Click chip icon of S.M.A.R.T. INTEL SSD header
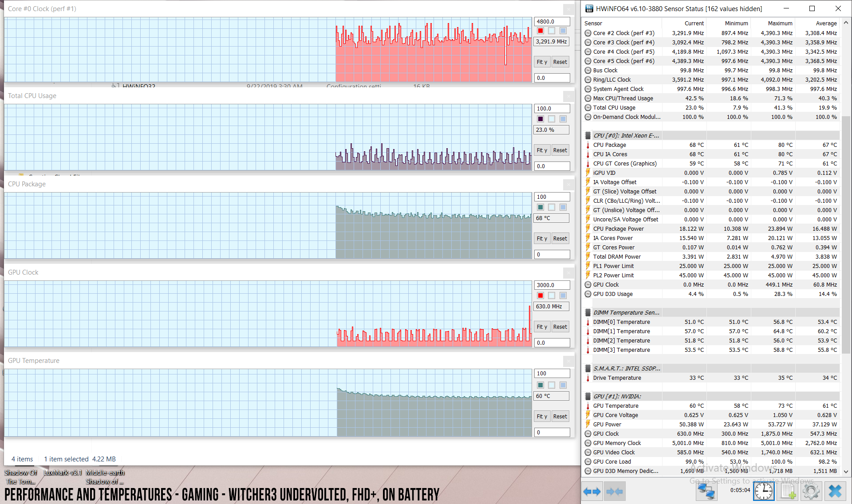Screen dimensions: 852x504 pos(588,368)
